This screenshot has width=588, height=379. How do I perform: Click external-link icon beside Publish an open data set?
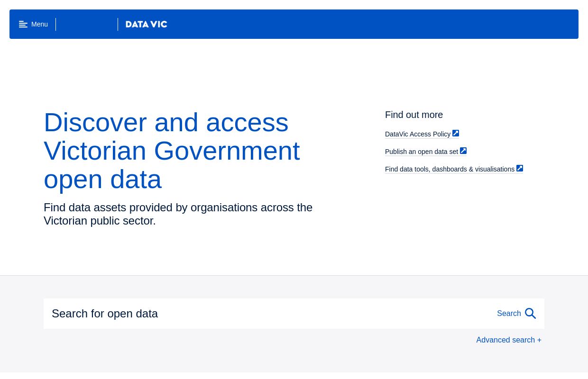(463, 151)
